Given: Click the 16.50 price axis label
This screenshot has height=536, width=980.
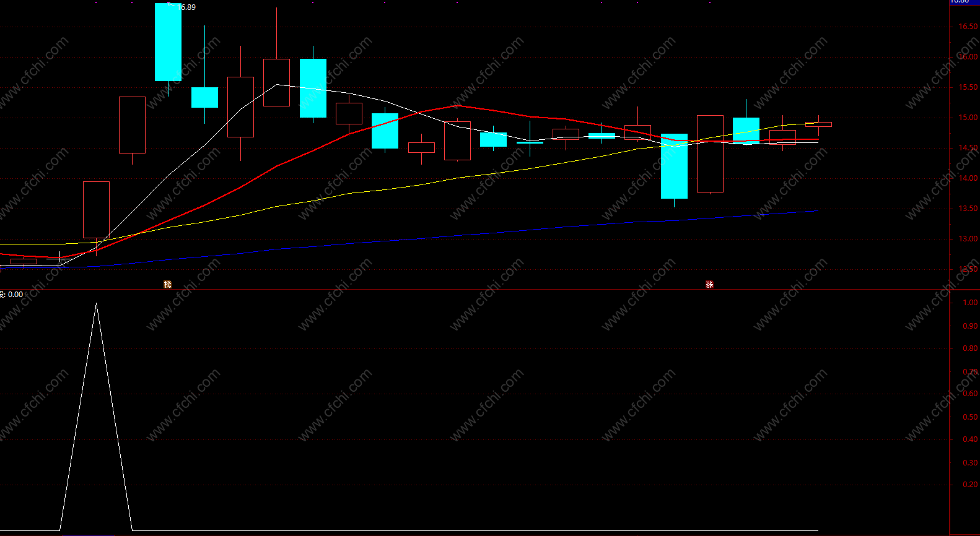Looking at the screenshot, I should [x=968, y=27].
